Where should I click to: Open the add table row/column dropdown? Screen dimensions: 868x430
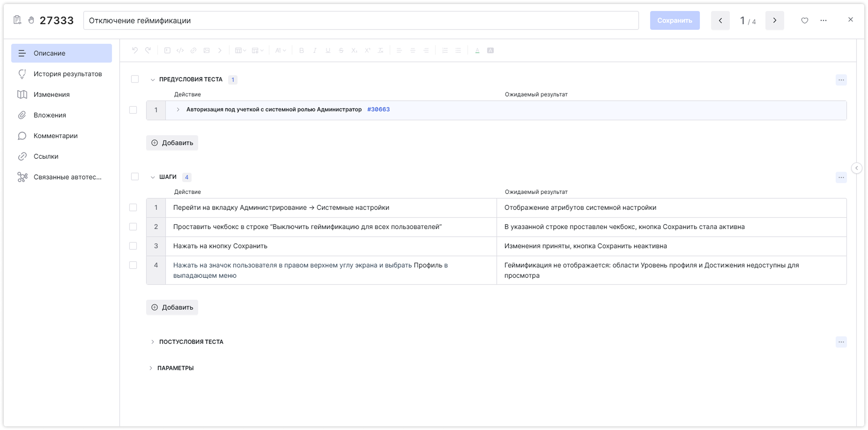(258, 50)
